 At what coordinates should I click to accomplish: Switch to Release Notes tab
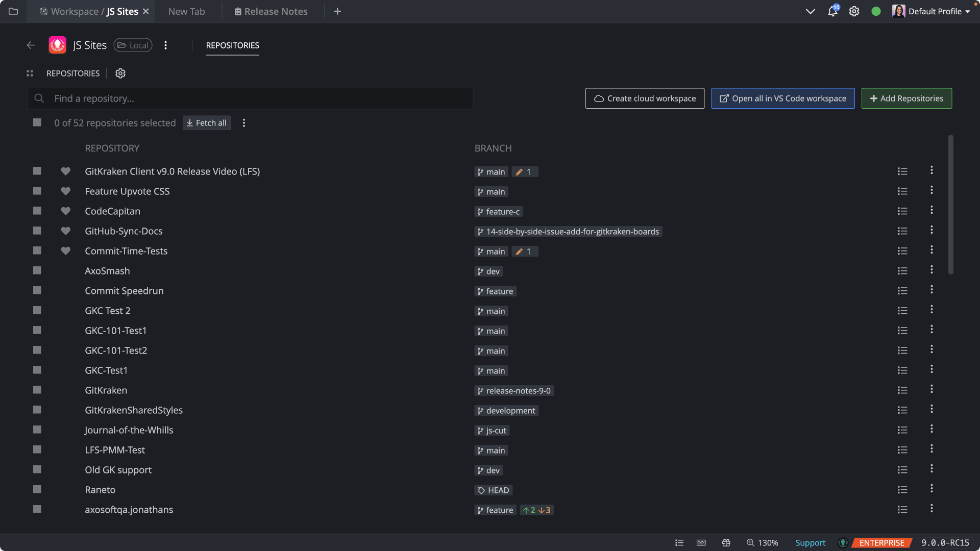[x=271, y=11]
